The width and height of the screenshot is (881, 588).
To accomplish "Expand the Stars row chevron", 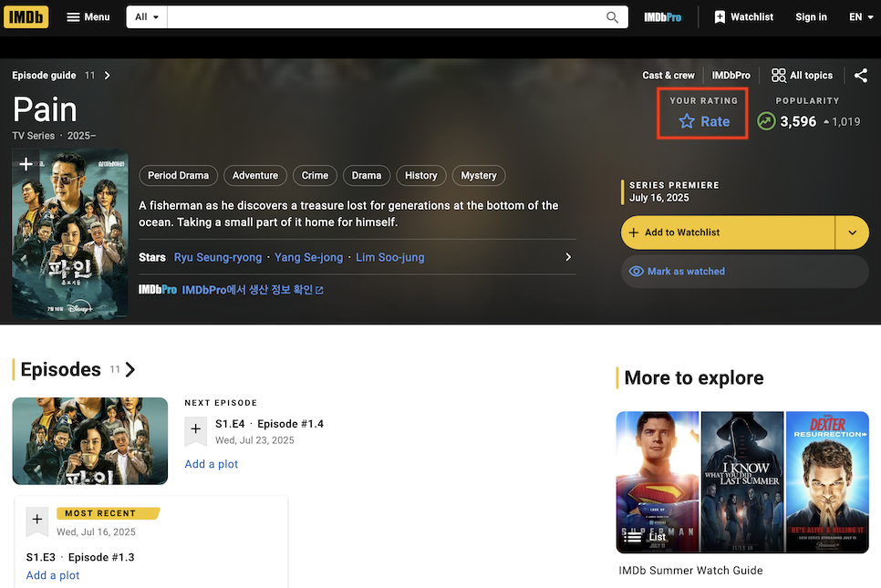I will pyautogui.click(x=568, y=257).
